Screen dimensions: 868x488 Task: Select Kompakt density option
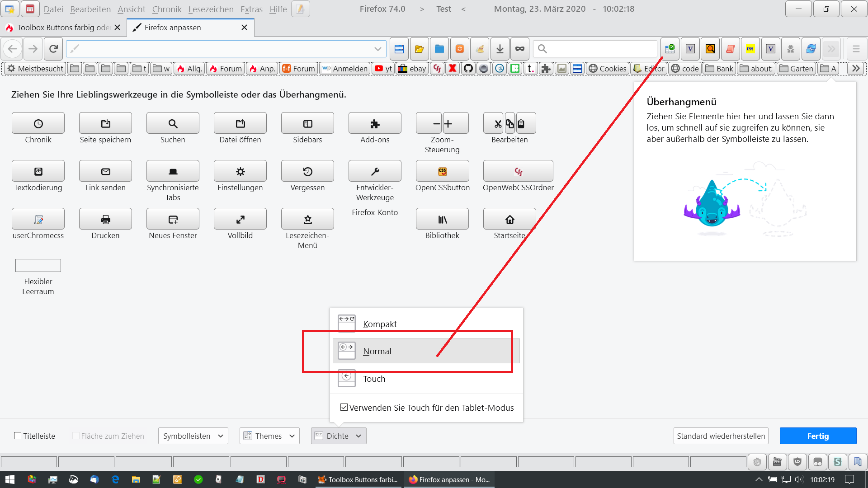point(380,324)
